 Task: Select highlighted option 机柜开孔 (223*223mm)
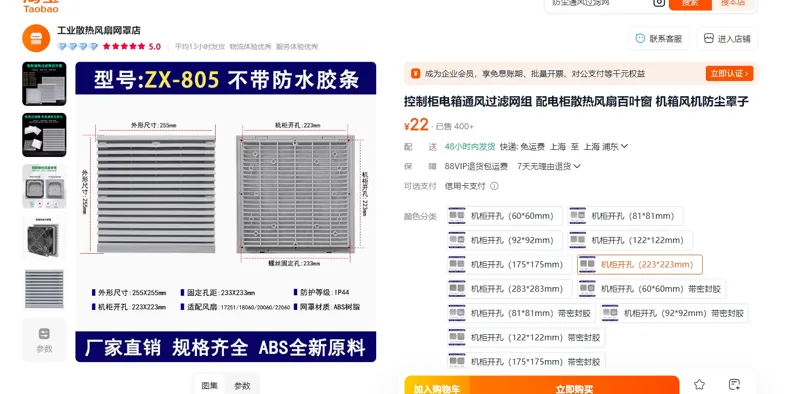coord(640,264)
